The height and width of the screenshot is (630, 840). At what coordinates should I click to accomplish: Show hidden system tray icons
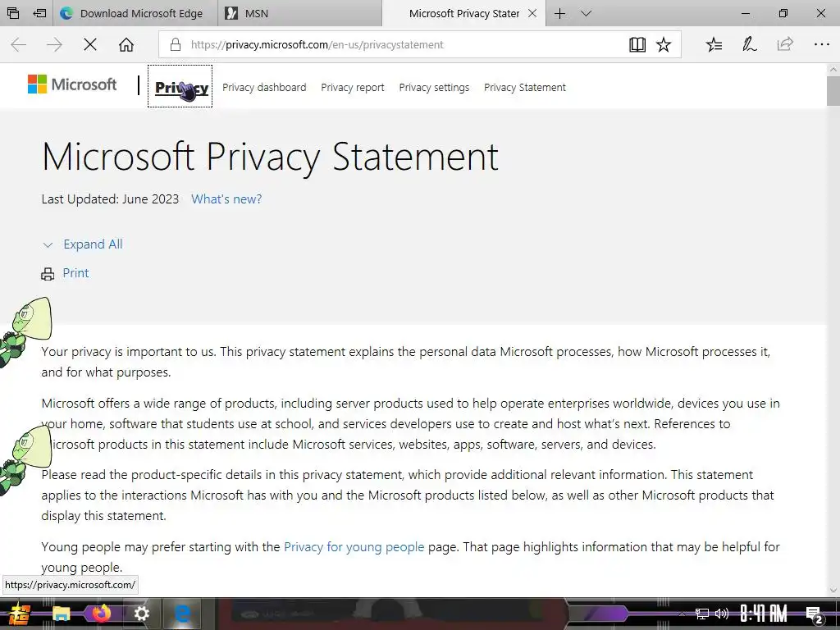point(682,614)
